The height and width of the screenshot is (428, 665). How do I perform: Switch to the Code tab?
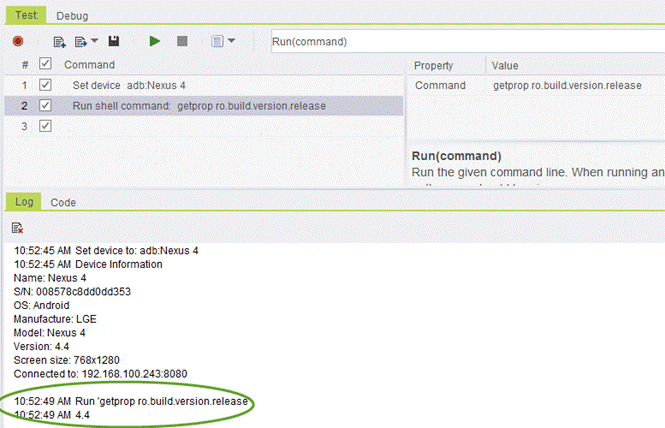point(63,202)
